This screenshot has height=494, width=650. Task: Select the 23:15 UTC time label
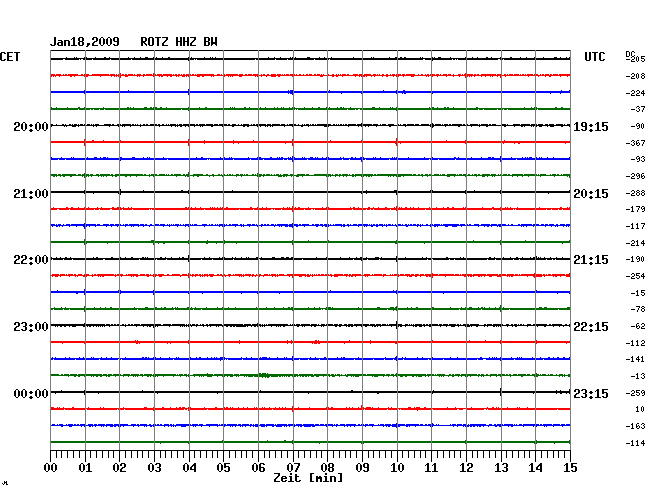[x=591, y=393]
